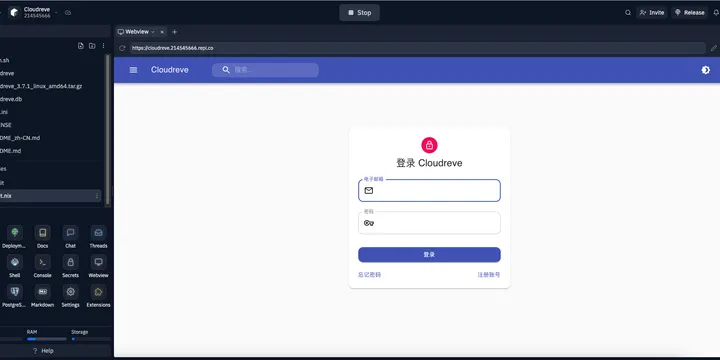Reload the webview page
720x360 pixels.
click(122, 48)
